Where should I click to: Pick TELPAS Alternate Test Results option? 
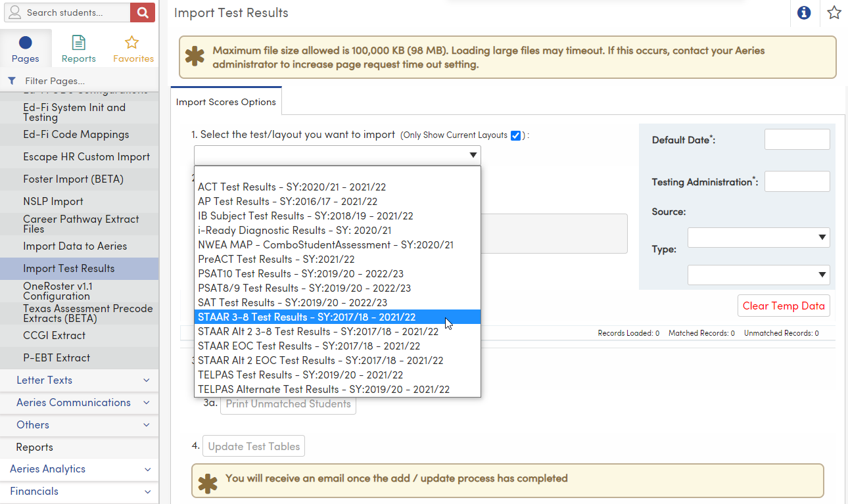coord(337,389)
